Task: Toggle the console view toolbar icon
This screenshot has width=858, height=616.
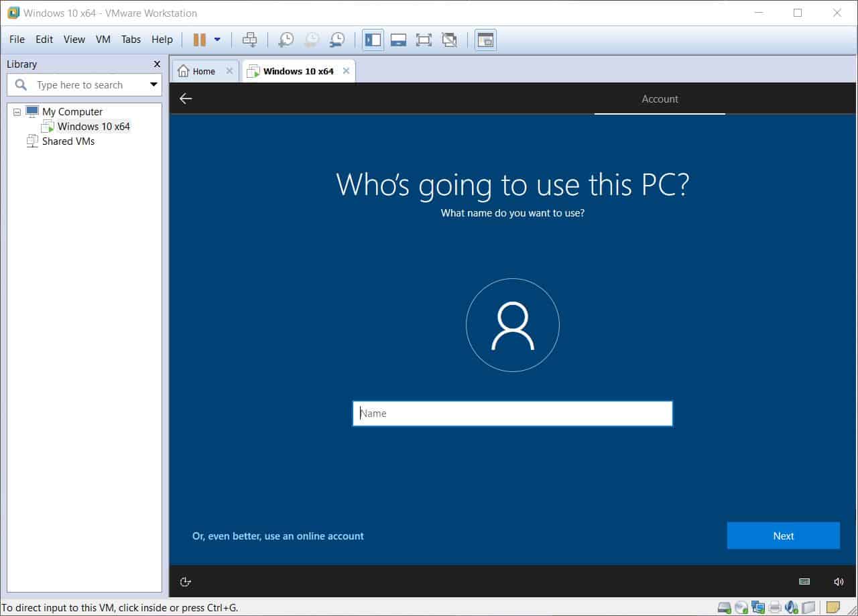Action: [x=485, y=40]
